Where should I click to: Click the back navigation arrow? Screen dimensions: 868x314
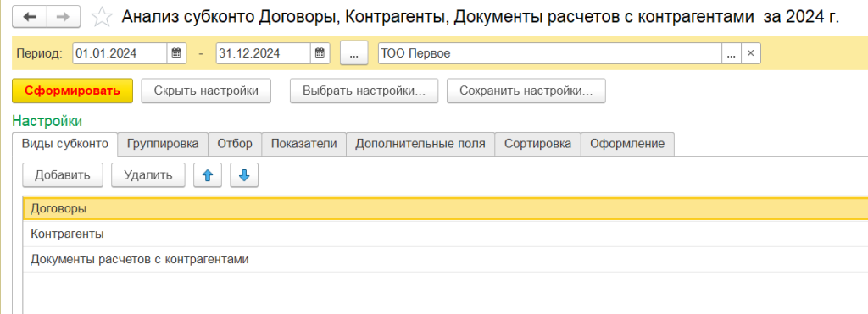click(x=30, y=17)
